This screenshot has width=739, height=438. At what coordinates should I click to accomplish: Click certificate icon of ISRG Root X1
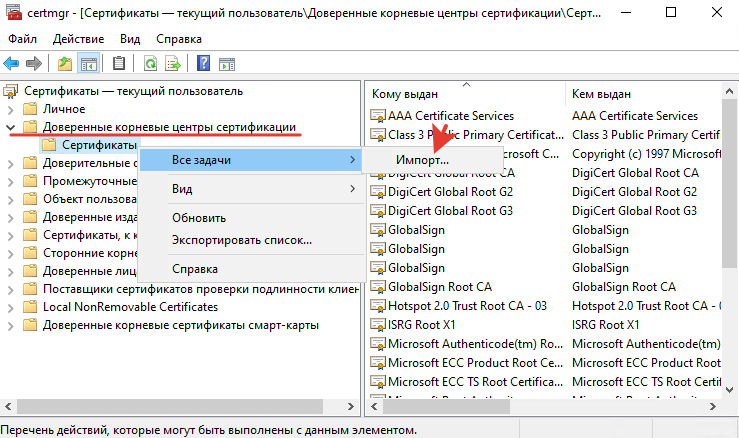pos(378,325)
